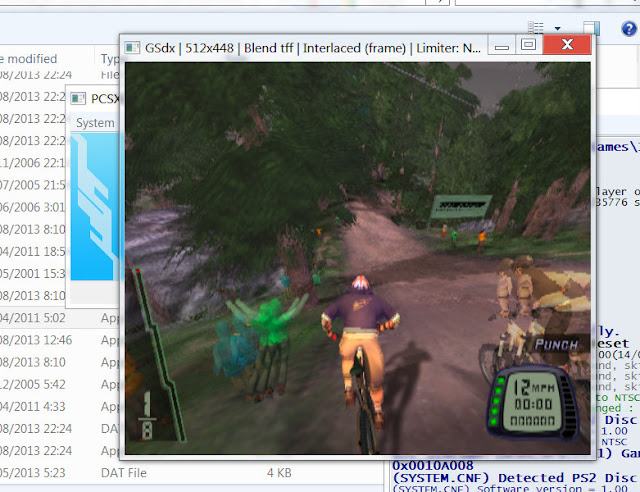Screen dimensions: 640x492
Task: Click the DAT File type cell
Action: [x=124, y=473]
